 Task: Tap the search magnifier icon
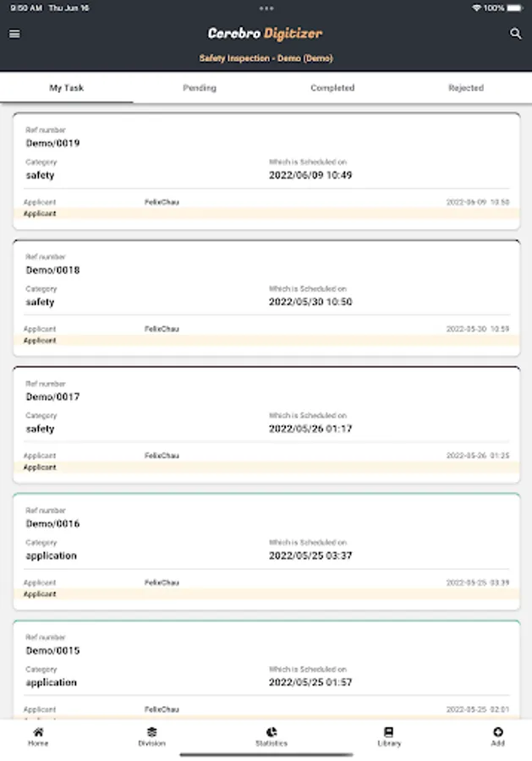click(x=515, y=34)
